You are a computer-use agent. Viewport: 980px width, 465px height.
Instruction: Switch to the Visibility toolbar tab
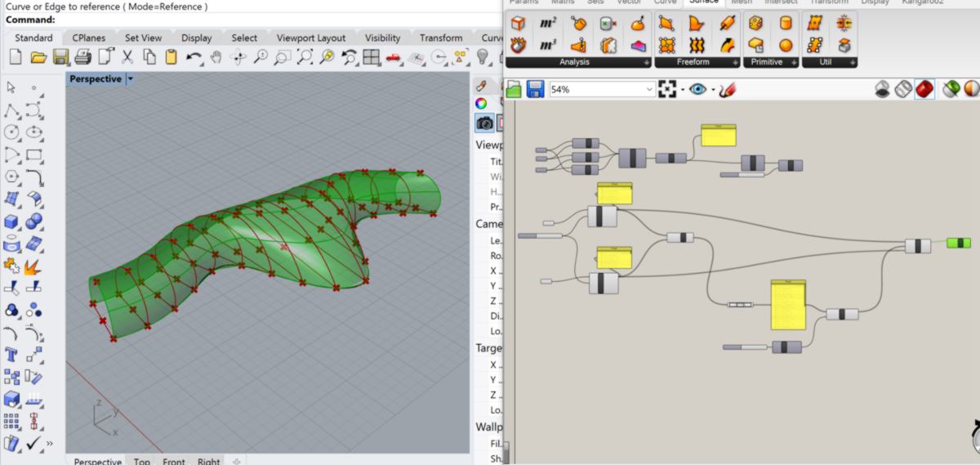(382, 38)
